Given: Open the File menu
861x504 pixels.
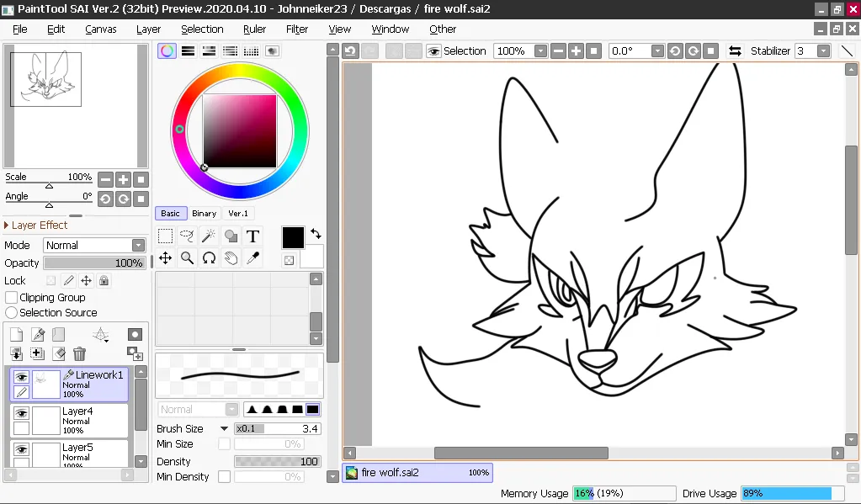Looking at the screenshot, I should pos(19,29).
